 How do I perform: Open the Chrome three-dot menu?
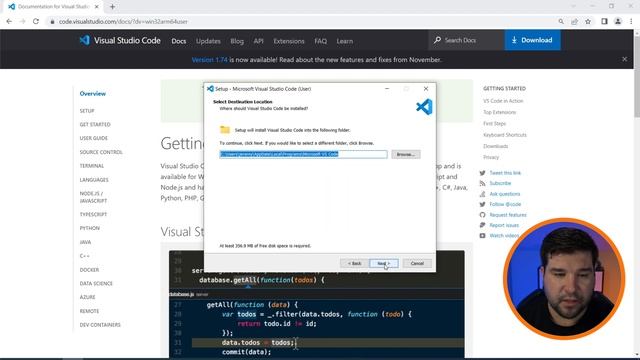[x=631, y=22]
